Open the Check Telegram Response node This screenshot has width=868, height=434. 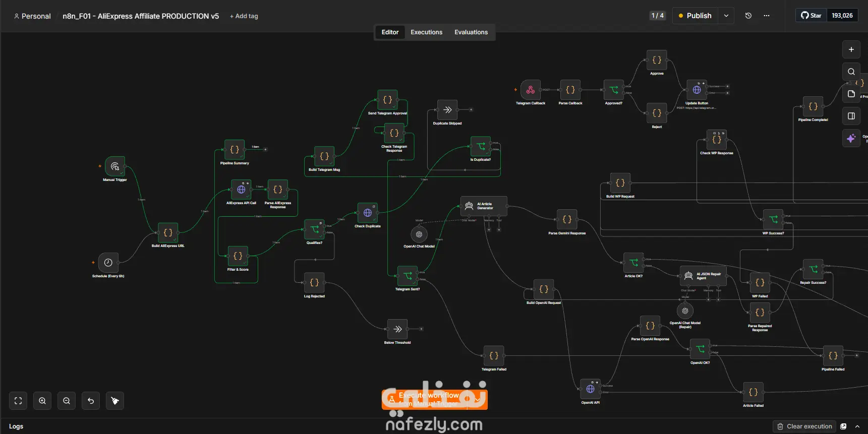[x=394, y=133]
